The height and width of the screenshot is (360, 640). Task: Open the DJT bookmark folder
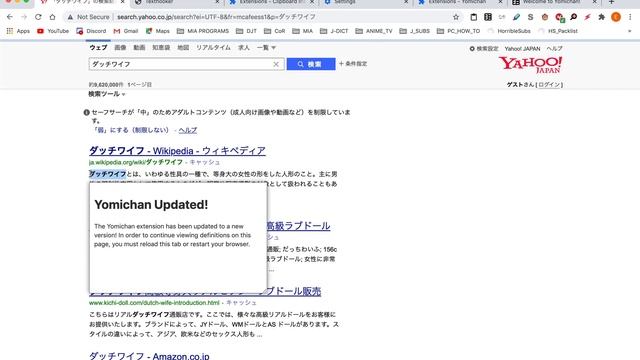point(246,31)
